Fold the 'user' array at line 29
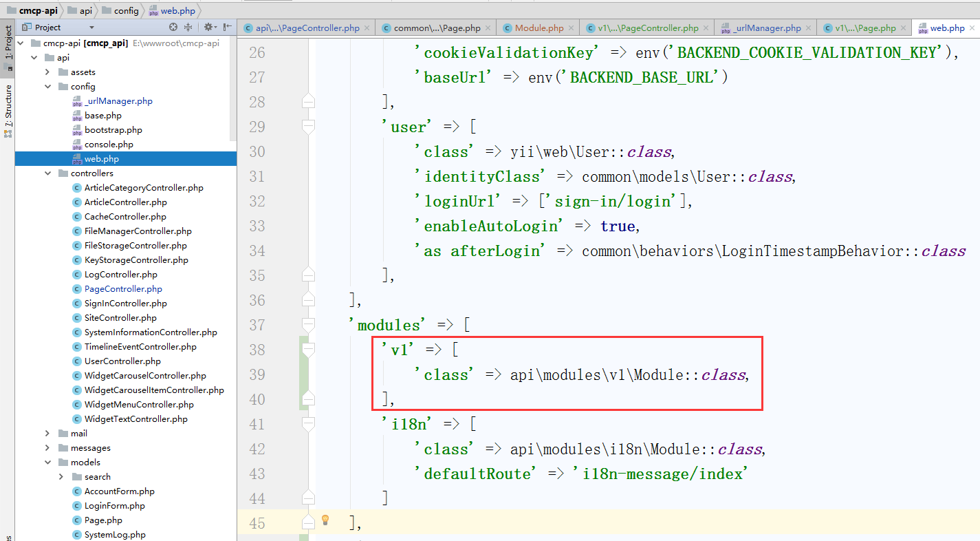Image resolution: width=980 pixels, height=541 pixels. pyautogui.click(x=308, y=127)
